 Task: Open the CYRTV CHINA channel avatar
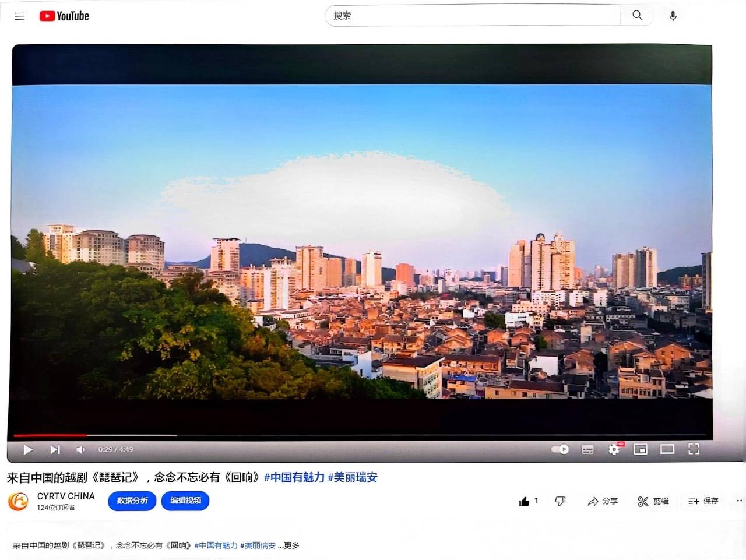coord(18,501)
